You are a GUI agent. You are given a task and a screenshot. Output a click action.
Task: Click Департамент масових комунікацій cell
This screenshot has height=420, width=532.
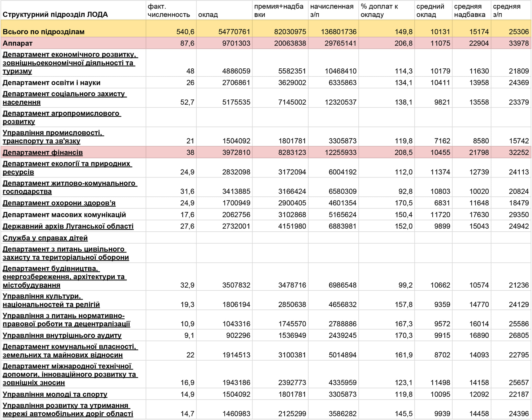tap(64, 215)
